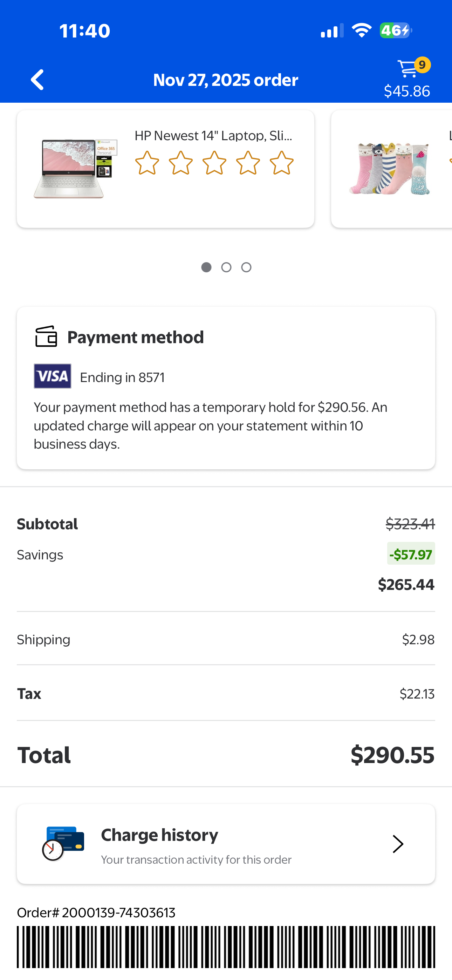Rate the HP laptop four stars
This screenshot has height=980, width=452.
coord(248,163)
